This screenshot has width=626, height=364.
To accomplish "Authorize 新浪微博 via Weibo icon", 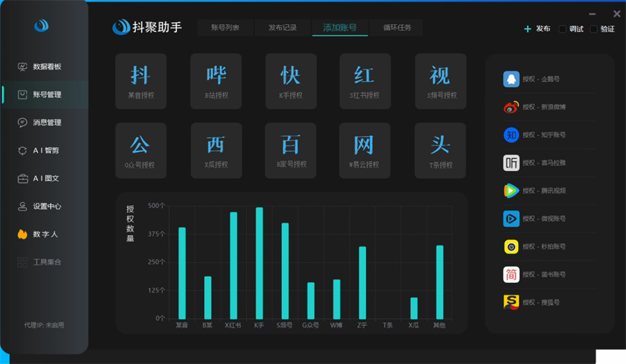I will [x=511, y=107].
